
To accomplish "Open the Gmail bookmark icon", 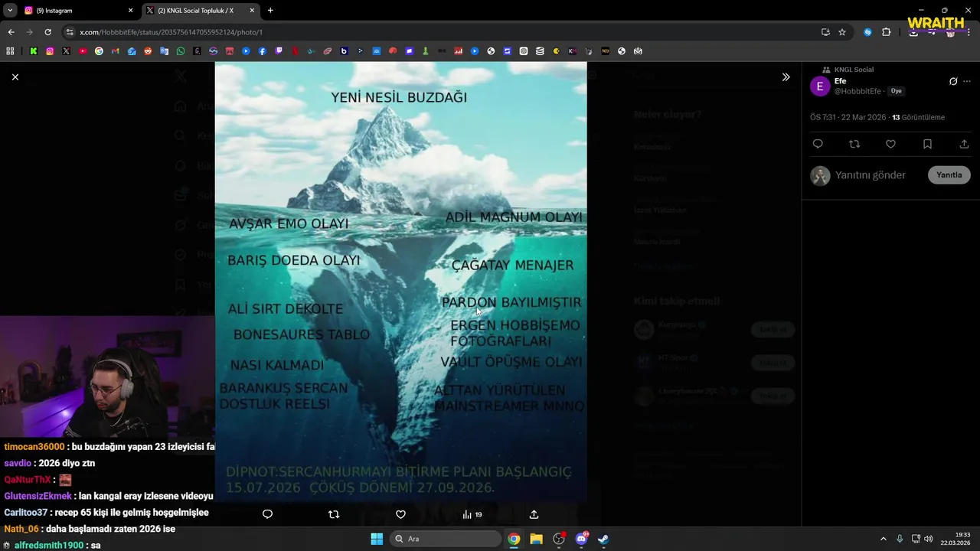I will coord(115,51).
